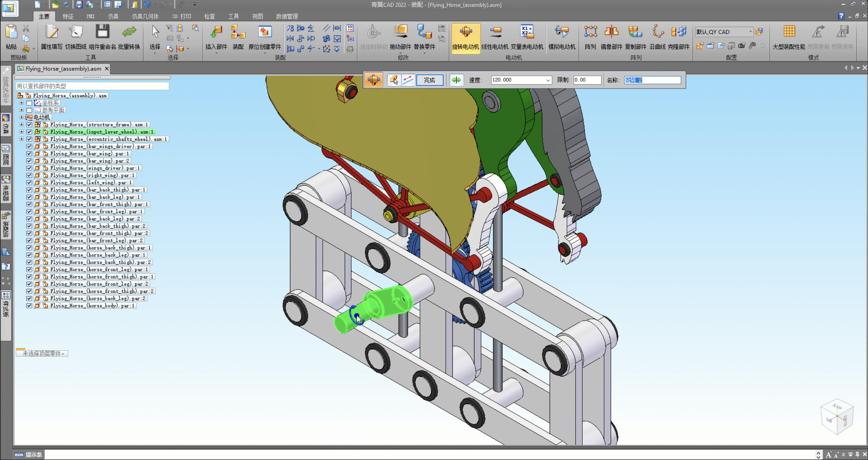
Task: Switch to the 仿真 simulation ribbon tab
Action: tap(113, 16)
